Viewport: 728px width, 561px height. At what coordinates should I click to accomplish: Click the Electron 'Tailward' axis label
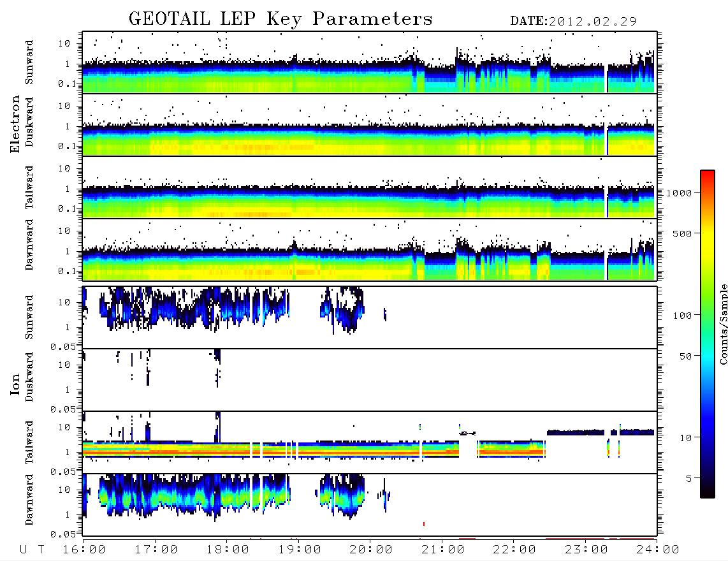pyautogui.click(x=29, y=187)
